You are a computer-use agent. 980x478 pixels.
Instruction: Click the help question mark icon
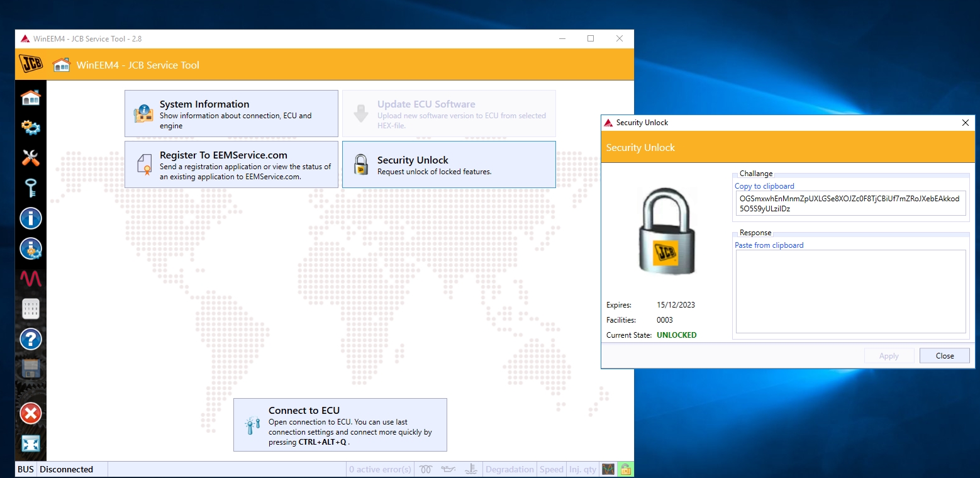[30, 339]
